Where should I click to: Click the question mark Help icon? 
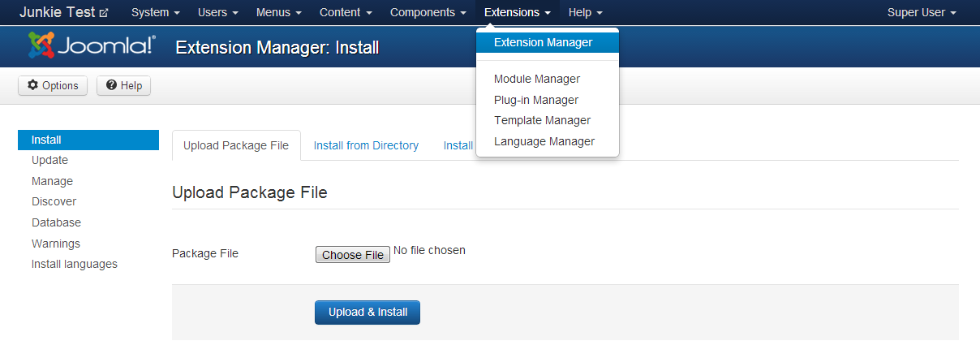point(111,85)
